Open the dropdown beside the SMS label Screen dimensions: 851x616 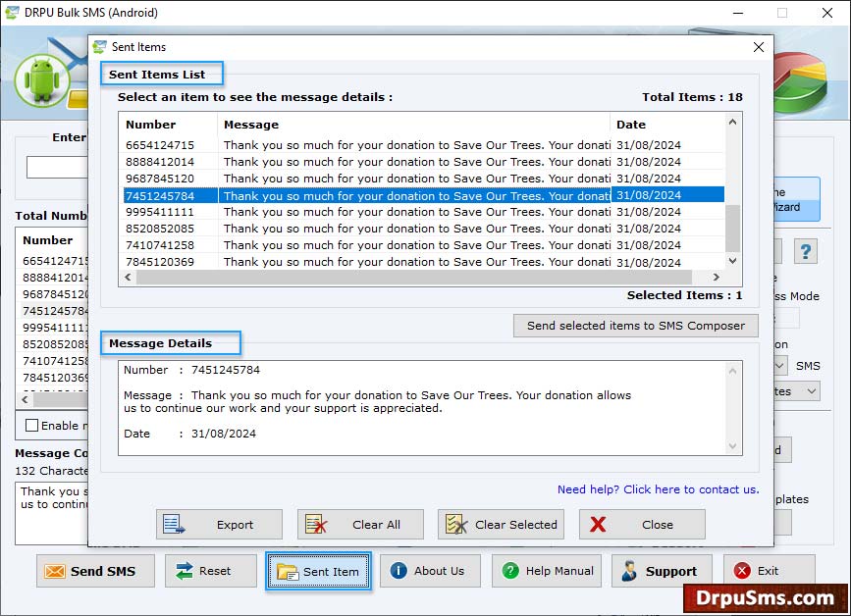point(779,366)
